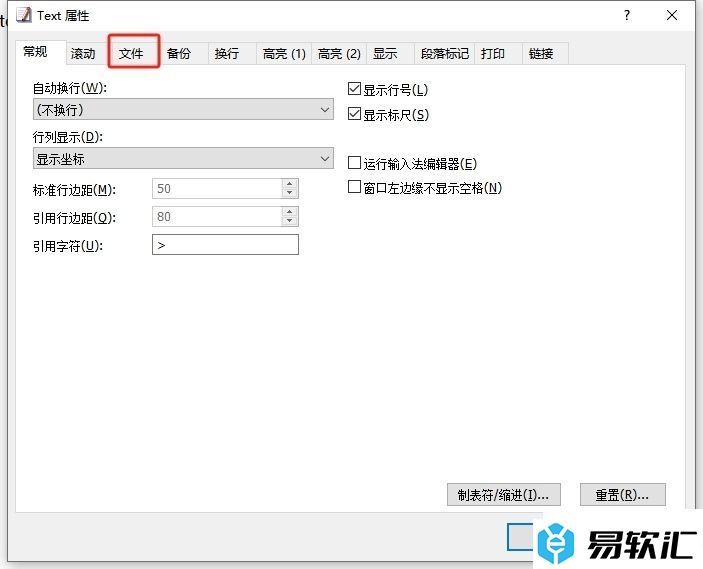Open the 滚动 tab
Screen dimensions: 703x569
pos(83,54)
